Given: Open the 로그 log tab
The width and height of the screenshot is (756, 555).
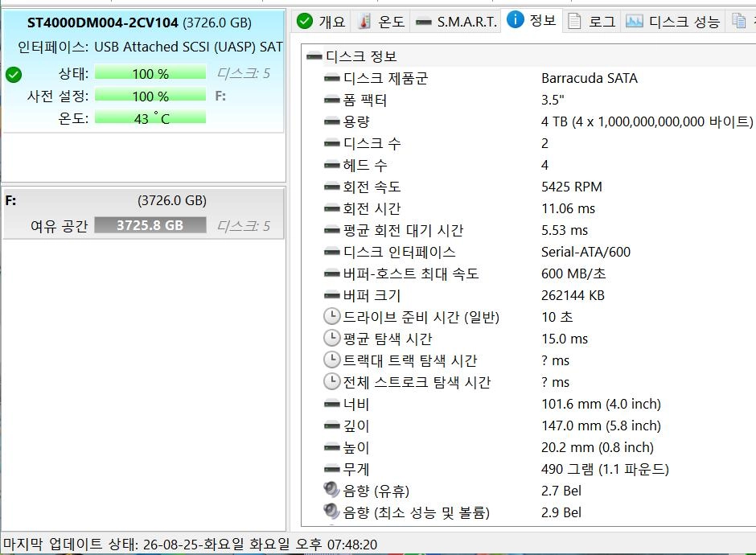Looking at the screenshot, I should (592, 21).
